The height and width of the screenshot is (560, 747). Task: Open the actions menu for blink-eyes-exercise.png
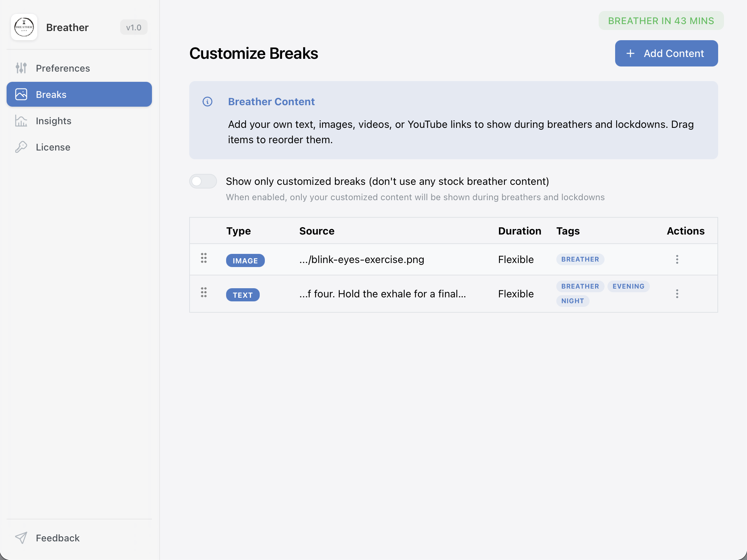[x=677, y=259]
